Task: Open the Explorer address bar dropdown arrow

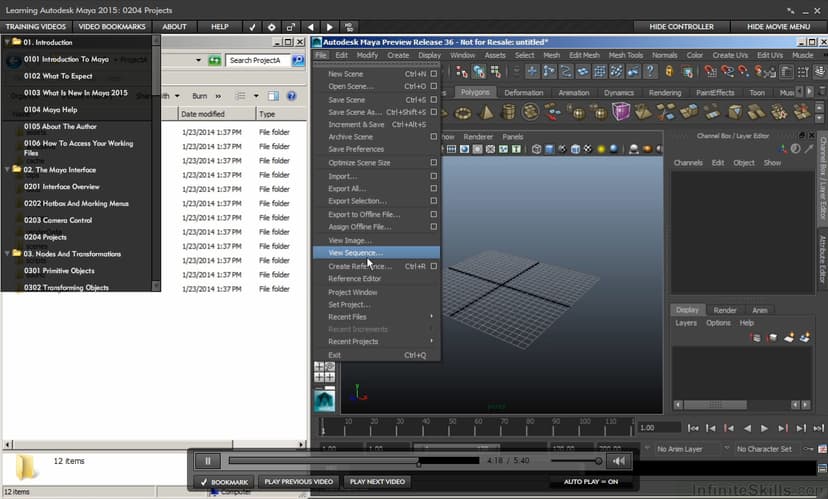Action: [199, 60]
